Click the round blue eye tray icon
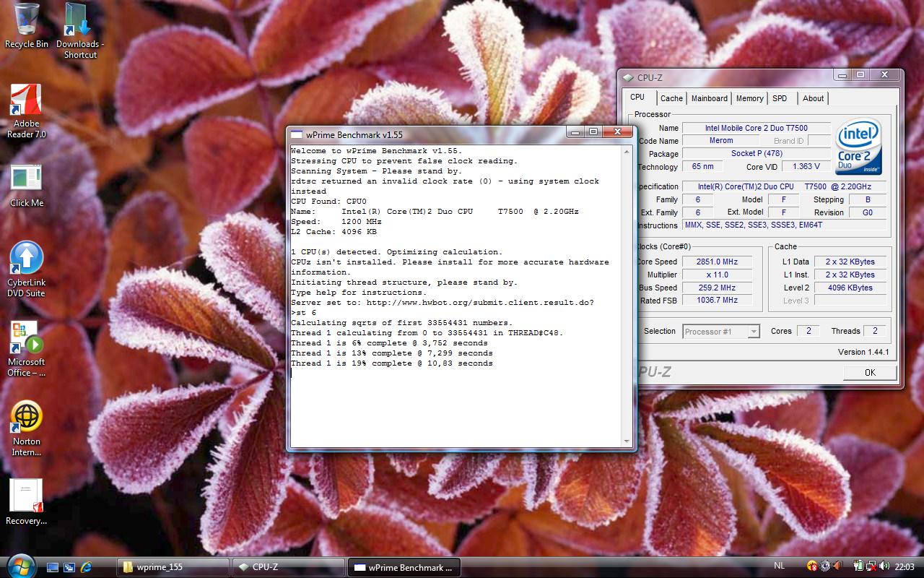The image size is (924, 578). tap(824, 566)
